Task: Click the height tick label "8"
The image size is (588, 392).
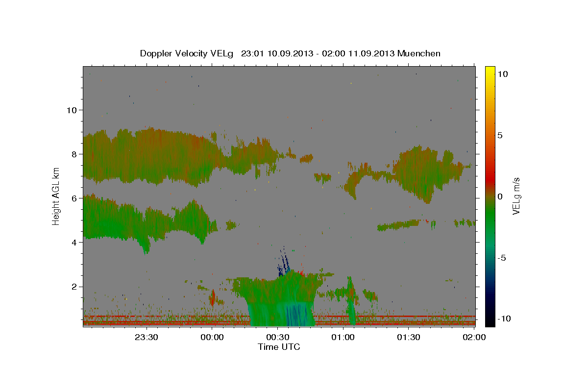Action: (74, 154)
